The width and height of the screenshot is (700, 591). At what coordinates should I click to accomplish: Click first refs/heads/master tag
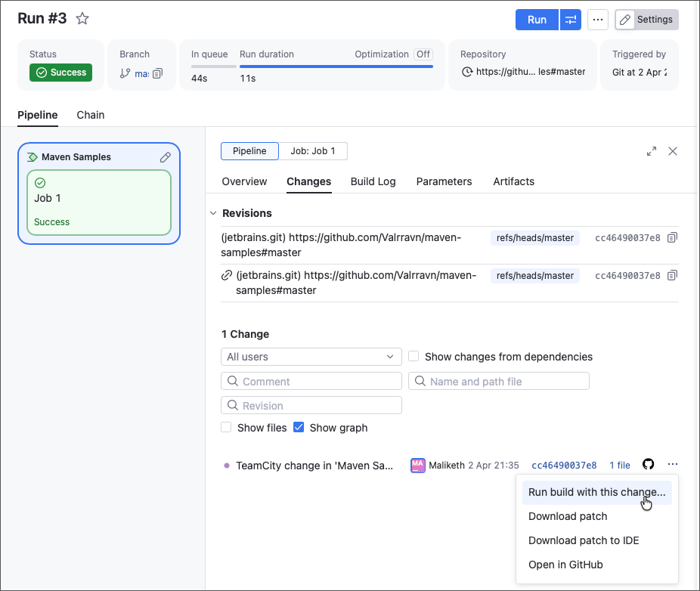click(534, 238)
